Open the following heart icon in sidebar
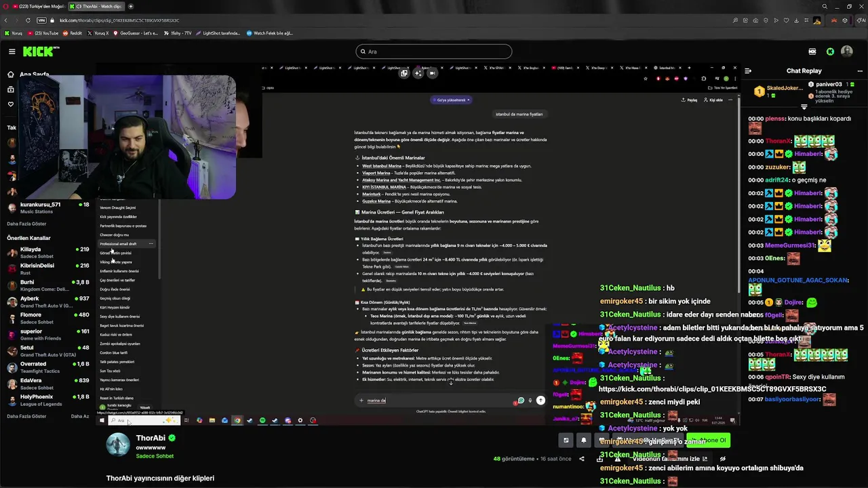 (x=11, y=104)
